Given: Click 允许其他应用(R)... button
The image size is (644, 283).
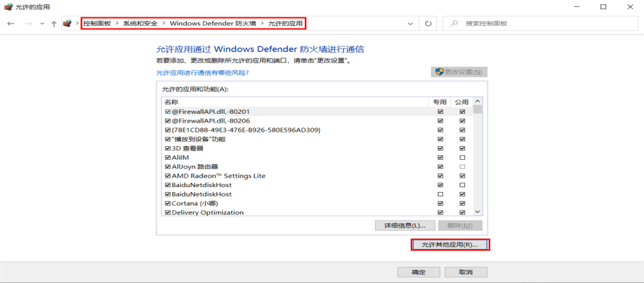Looking at the screenshot, I should 450,245.
